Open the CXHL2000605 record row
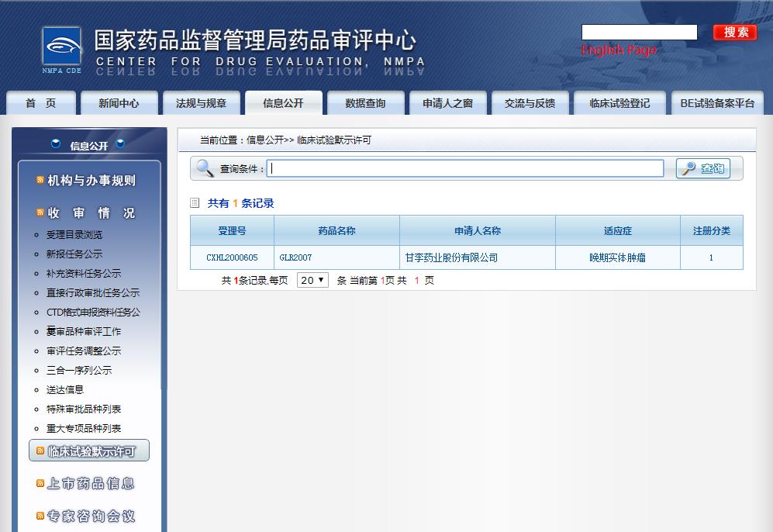The height and width of the screenshot is (532, 773). (232, 257)
